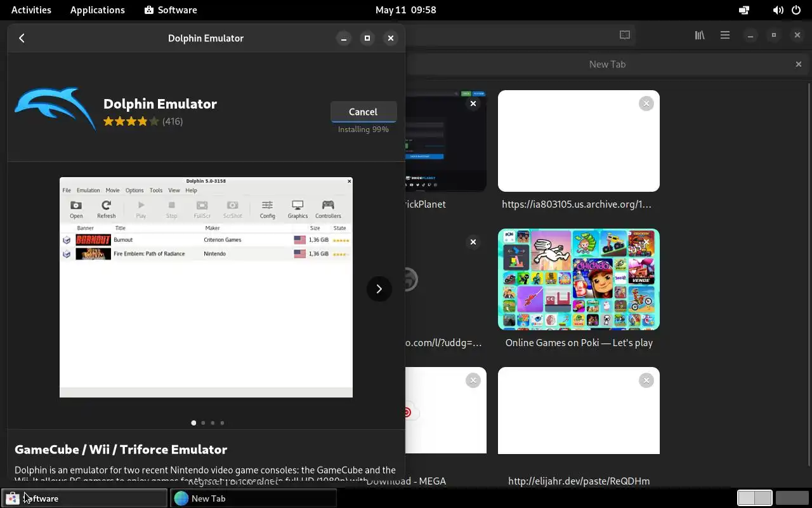Click the (416) review count
812x508 pixels.
[173, 121]
